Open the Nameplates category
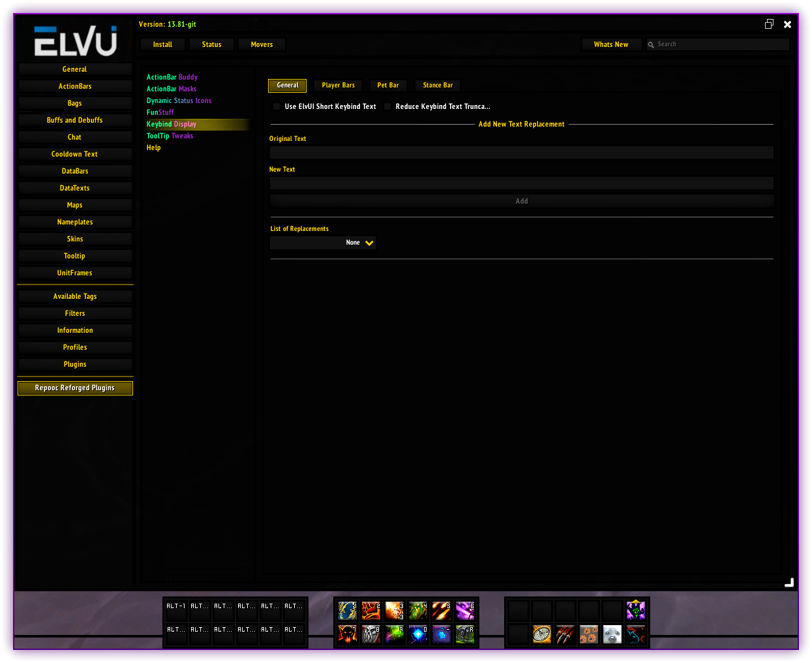The height and width of the screenshot is (663, 812). click(75, 222)
